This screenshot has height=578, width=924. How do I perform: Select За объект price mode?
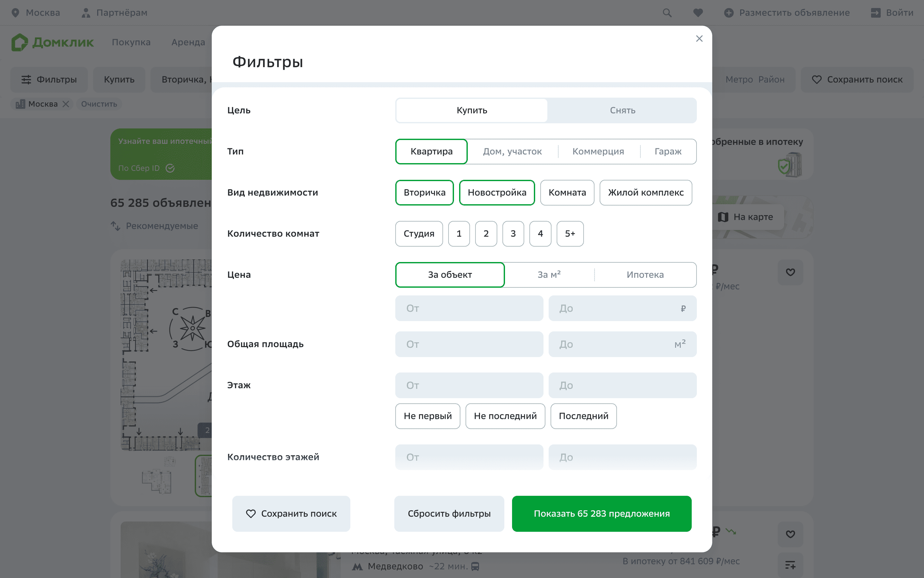(450, 275)
